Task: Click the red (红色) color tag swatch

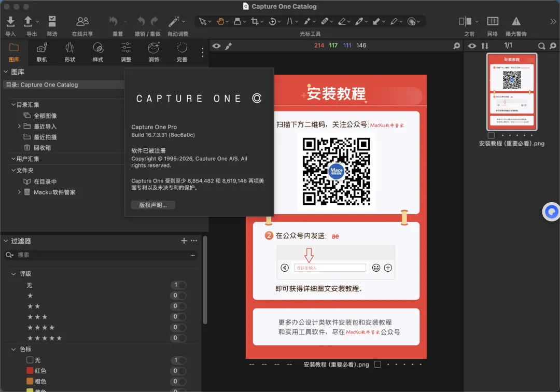Action: point(30,371)
